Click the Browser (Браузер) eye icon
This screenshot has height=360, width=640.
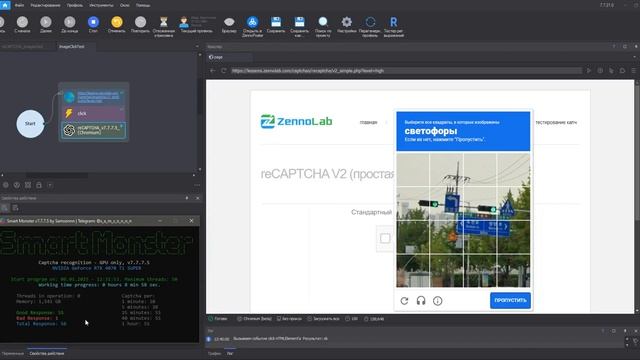[229, 22]
